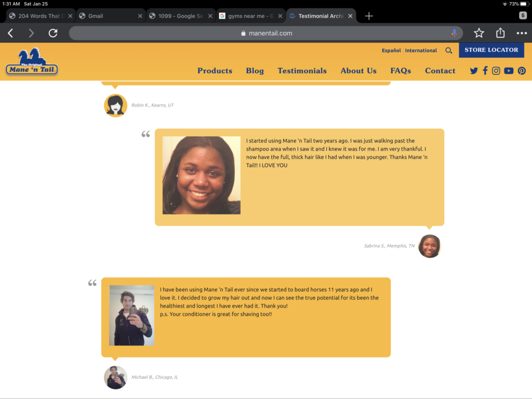Tap the Wi-Fi status icon
The width and height of the screenshot is (532, 399).
[505, 4]
